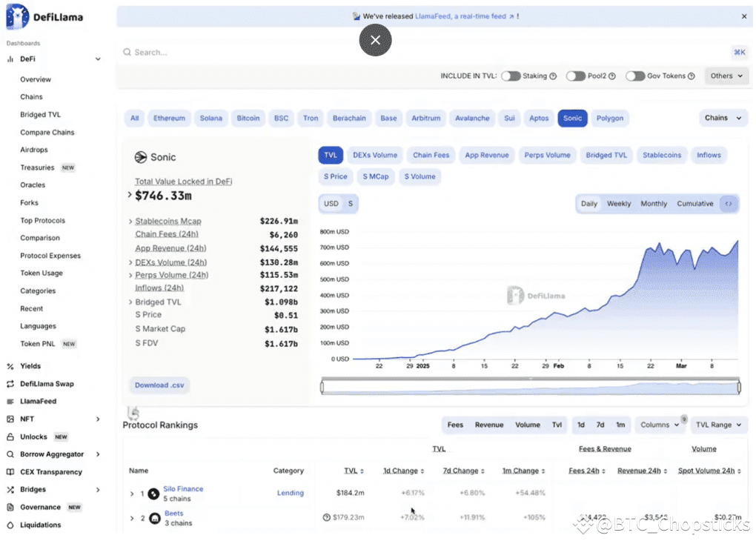Click the Fees filter button
This screenshot has height=541, width=756.
coord(455,425)
